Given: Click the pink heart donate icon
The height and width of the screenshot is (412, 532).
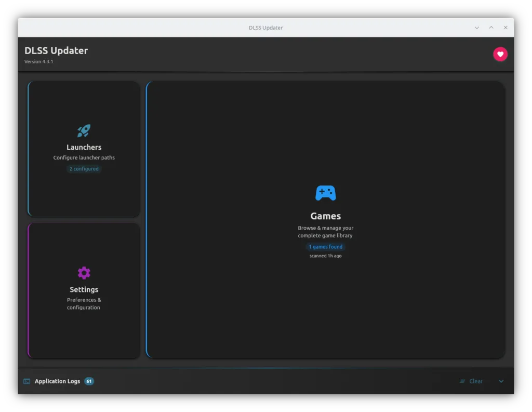Looking at the screenshot, I should click(x=500, y=54).
